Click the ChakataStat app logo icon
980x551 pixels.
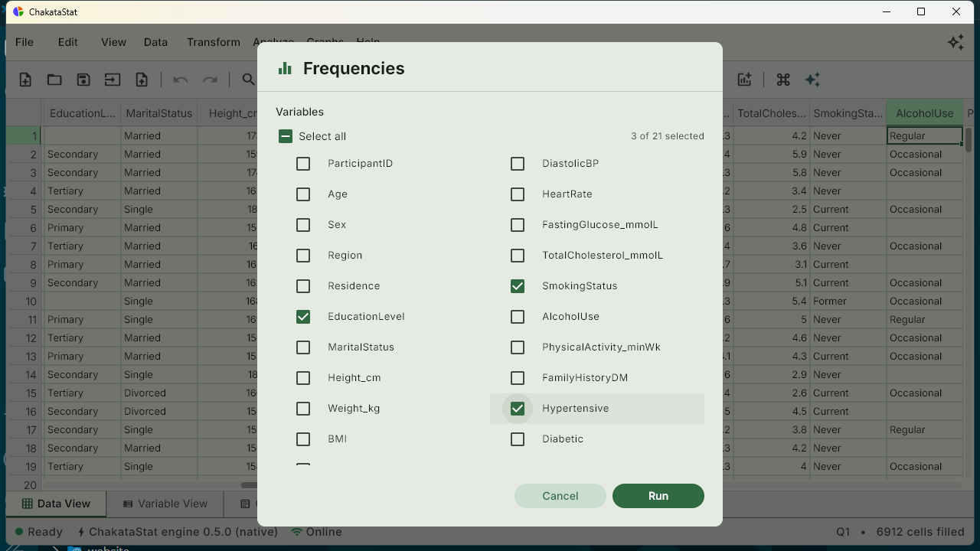click(x=18, y=11)
